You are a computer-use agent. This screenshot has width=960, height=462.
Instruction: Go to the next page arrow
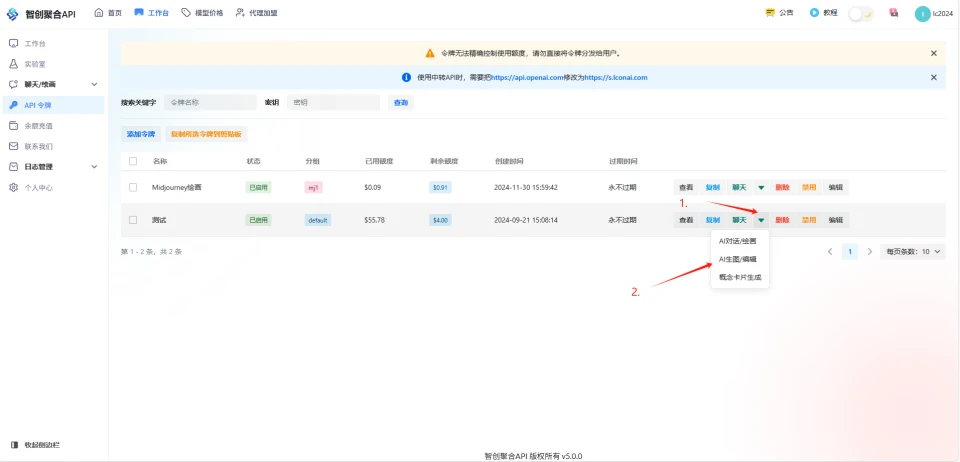869,251
